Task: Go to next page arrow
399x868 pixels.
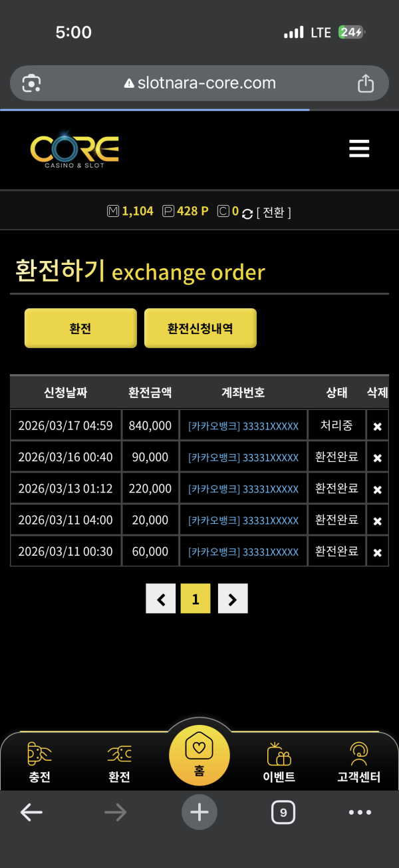Action: [x=232, y=599]
